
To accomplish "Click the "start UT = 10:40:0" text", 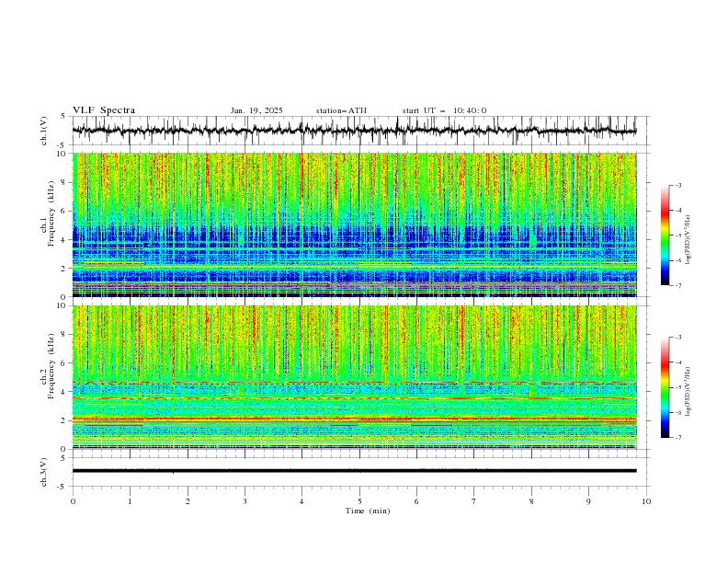I will 444,110.
